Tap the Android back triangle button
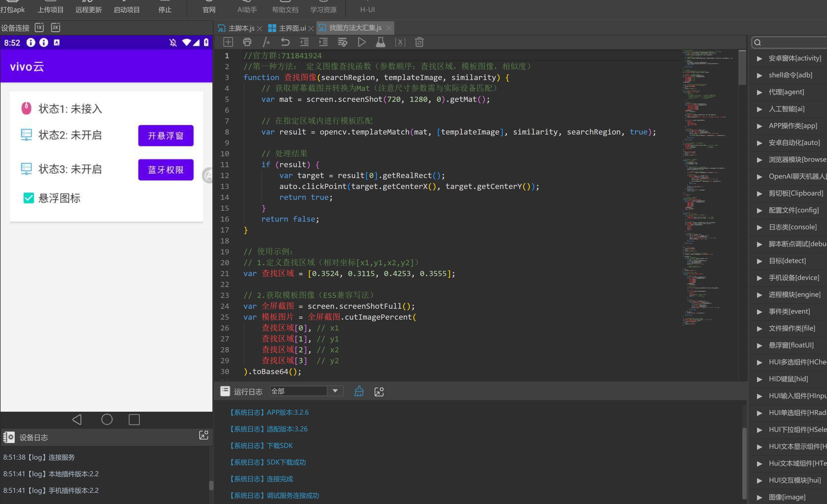827x504 pixels. 77,419
